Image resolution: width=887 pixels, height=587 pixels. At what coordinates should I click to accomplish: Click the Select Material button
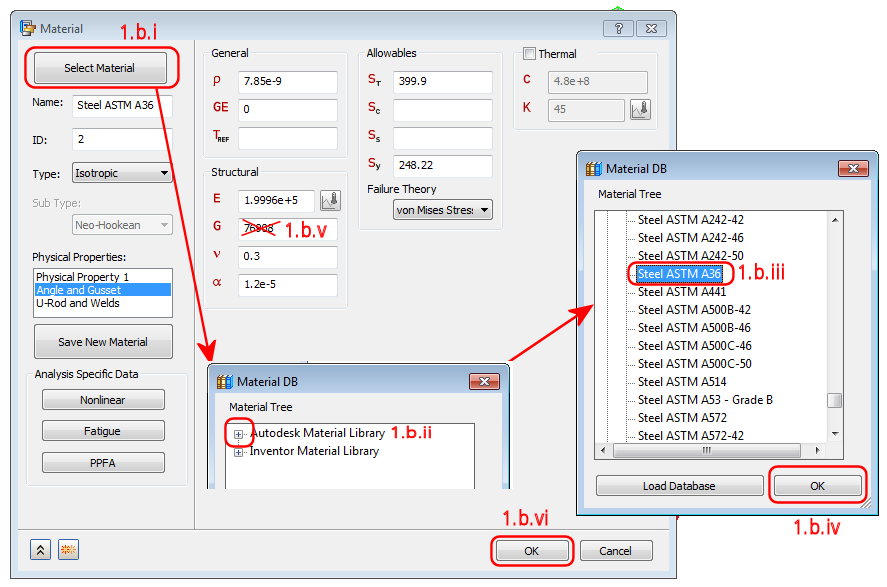point(100,68)
